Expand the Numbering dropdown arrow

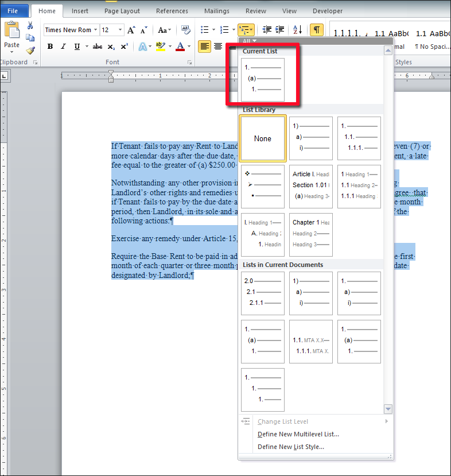click(x=234, y=30)
